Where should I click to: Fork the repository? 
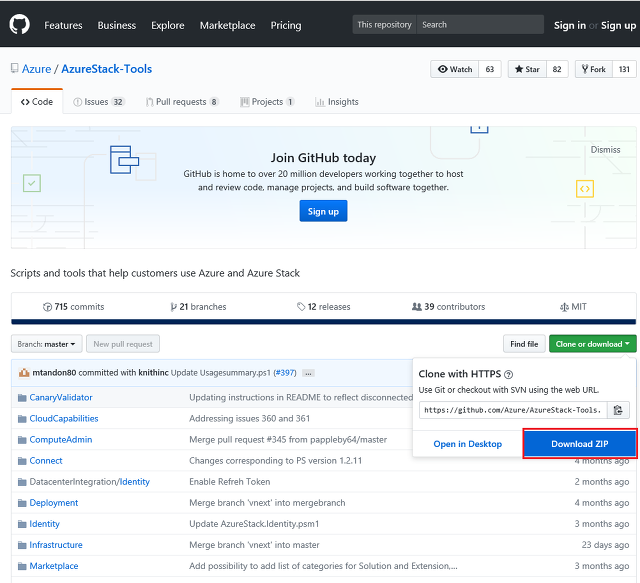click(x=593, y=69)
